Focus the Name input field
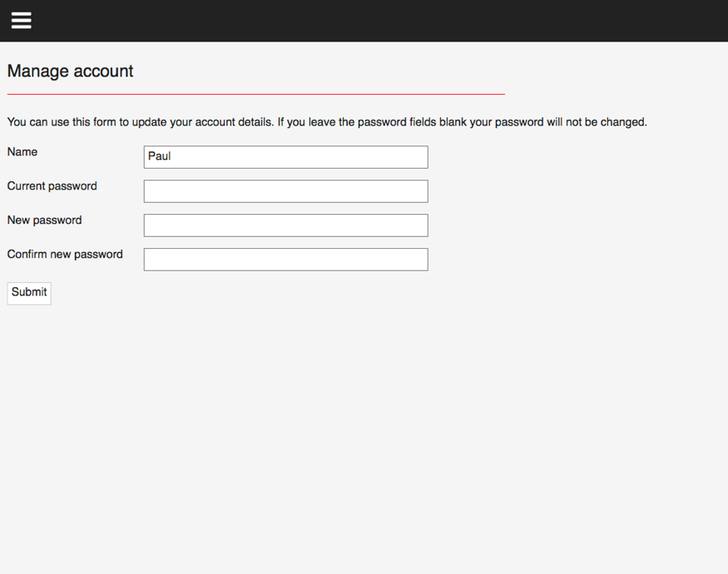Image resolution: width=728 pixels, height=574 pixels. point(286,157)
